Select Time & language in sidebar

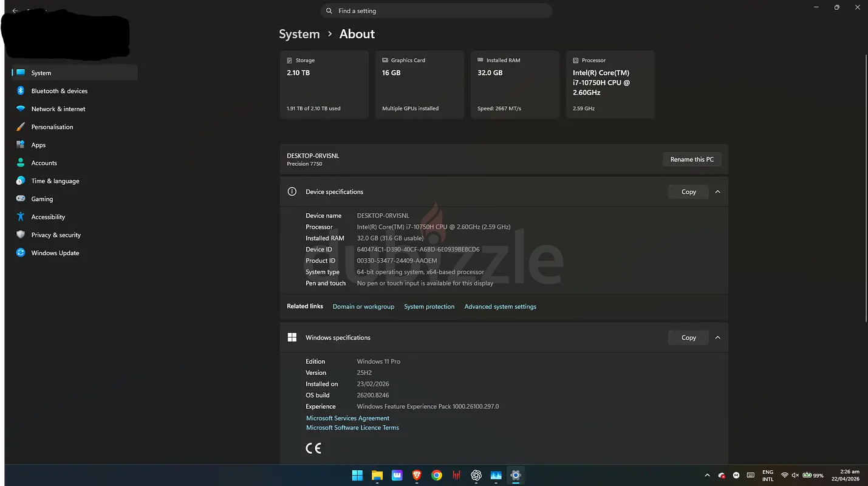tap(55, 181)
